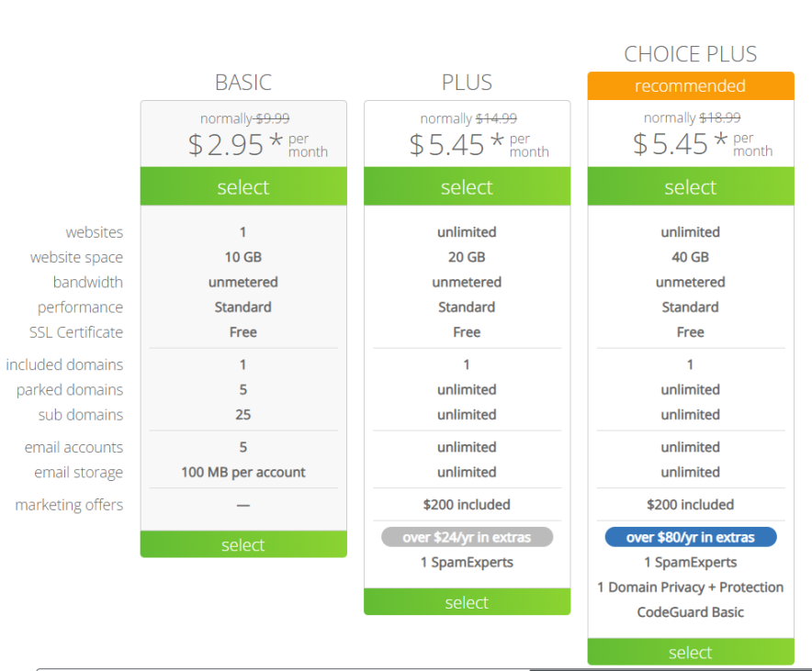Click the 'over $24/yr in extras' badge
812x671 pixels.
coord(467,537)
